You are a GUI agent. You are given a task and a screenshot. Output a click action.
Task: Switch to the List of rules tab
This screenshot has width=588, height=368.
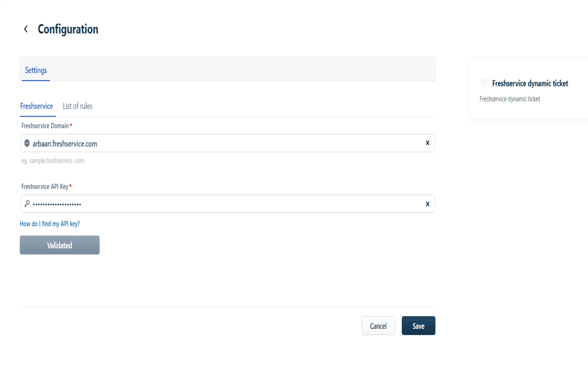77,106
